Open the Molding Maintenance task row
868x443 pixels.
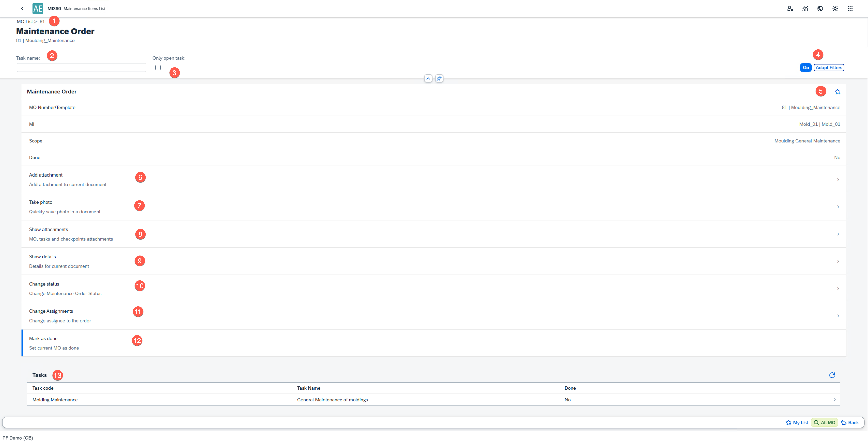click(433, 400)
